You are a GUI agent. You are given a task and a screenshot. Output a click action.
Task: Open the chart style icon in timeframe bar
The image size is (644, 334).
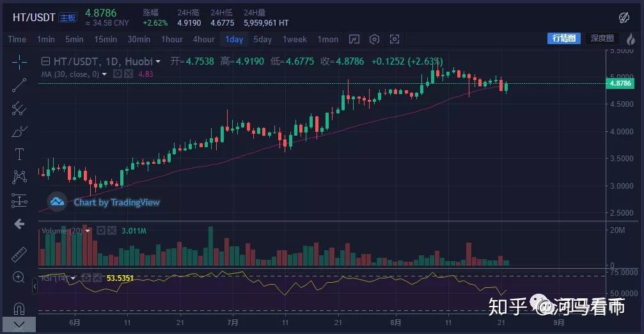[354, 40]
